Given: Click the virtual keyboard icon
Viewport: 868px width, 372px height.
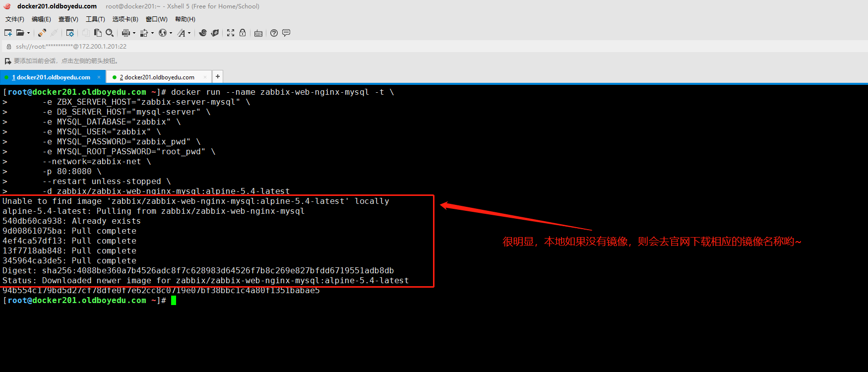Looking at the screenshot, I should pos(258,33).
